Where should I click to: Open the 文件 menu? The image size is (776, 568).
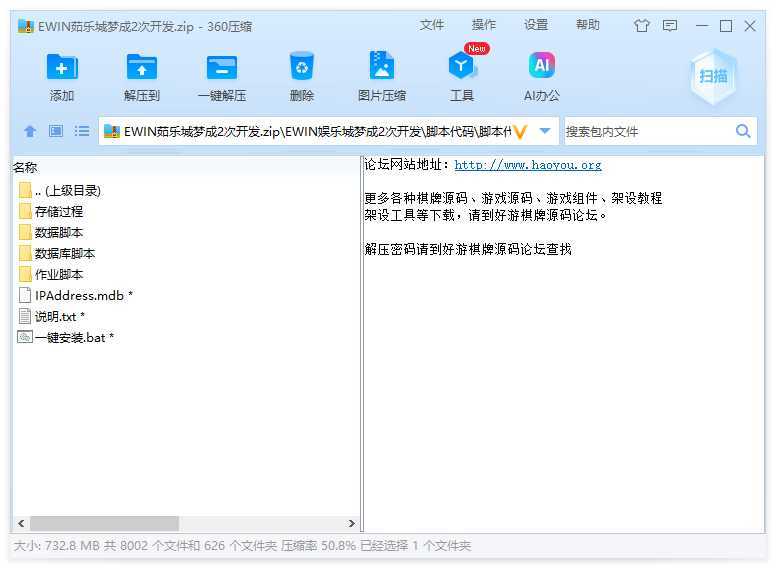(x=432, y=25)
